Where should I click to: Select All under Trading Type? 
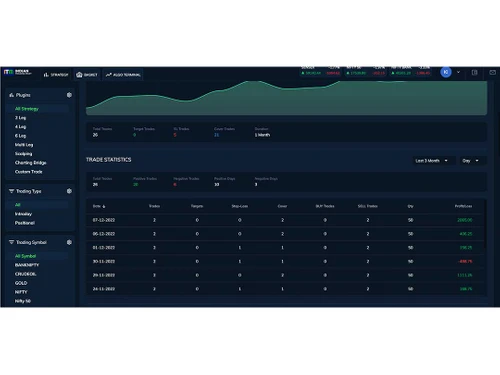pos(18,205)
